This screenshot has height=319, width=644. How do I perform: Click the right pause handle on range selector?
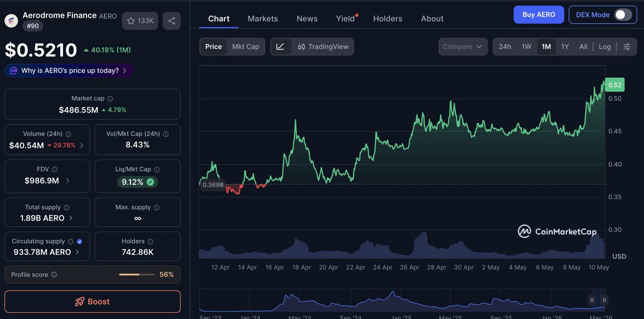(604, 300)
